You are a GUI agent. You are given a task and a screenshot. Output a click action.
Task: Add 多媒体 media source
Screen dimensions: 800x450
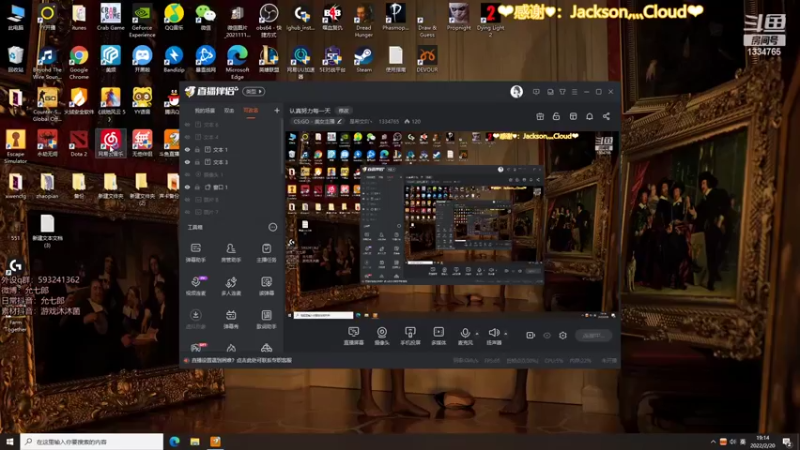point(438,336)
